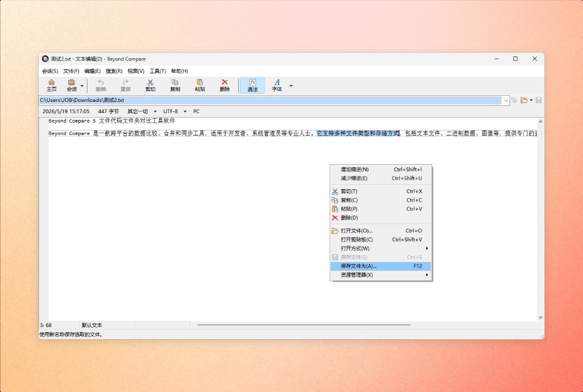Maximize the Beyond Compare window

(x=515, y=59)
